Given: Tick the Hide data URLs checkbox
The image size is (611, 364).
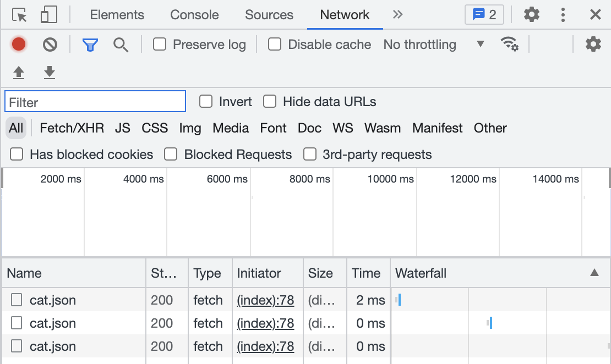Looking at the screenshot, I should (x=270, y=102).
